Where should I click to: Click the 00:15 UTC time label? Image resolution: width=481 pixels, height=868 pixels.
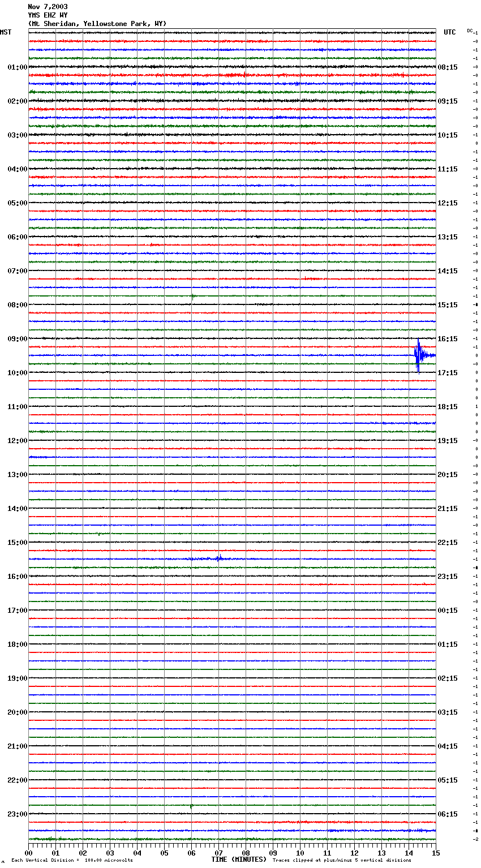click(448, 611)
